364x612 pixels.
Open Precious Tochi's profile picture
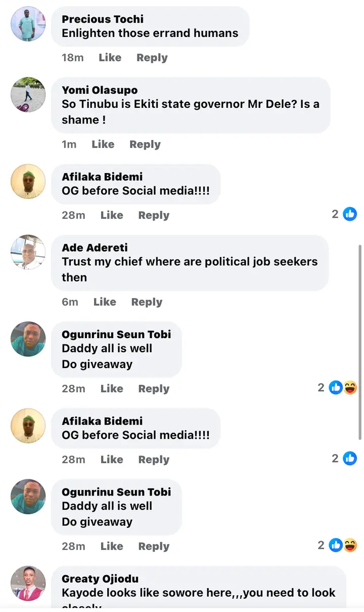[28, 24]
